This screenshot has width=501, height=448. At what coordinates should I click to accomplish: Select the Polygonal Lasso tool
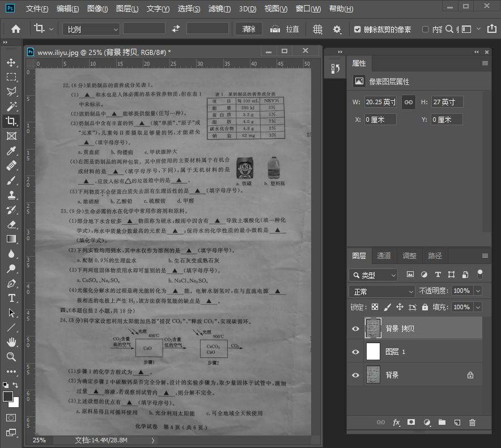pyautogui.click(x=11, y=92)
